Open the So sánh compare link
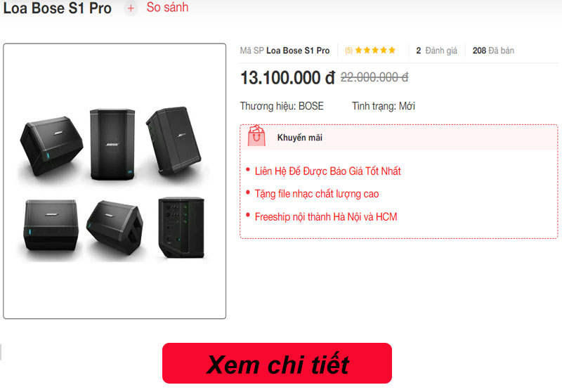Image resolution: width=562 pixels, height=392 pixels. click(x=167, y=7)
